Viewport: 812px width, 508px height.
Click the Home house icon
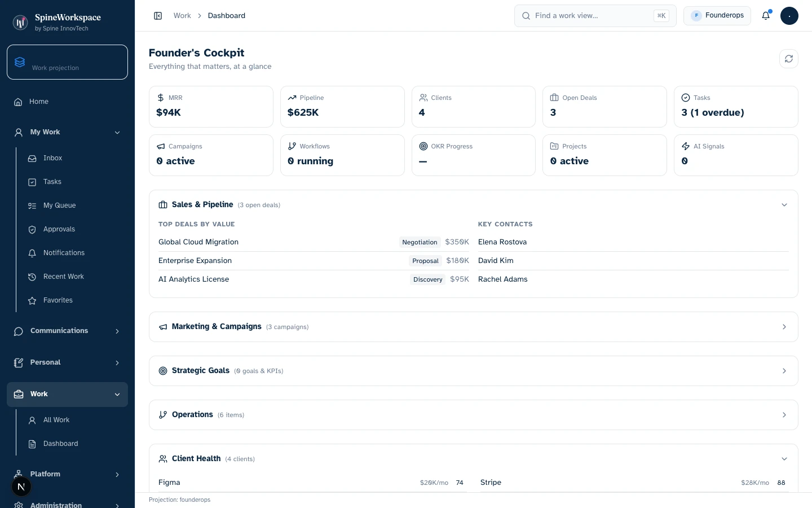point(18,102)
